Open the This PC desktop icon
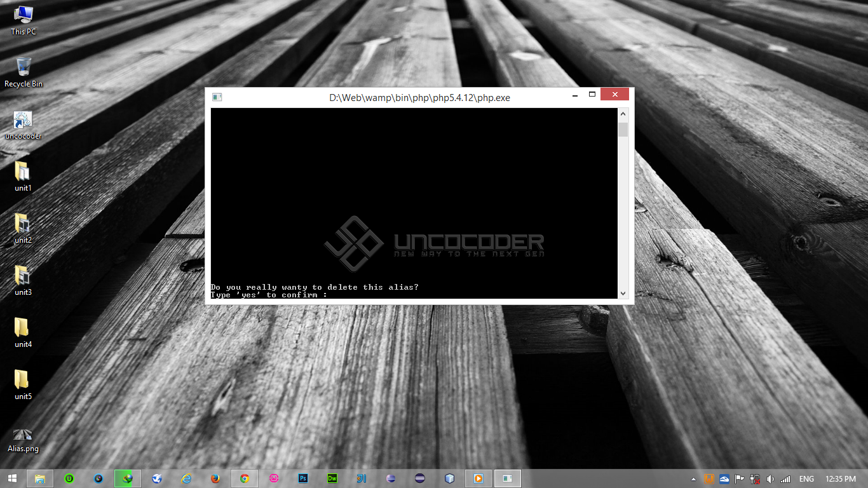The width and height of the screenshot is (868, 488). 24,20
